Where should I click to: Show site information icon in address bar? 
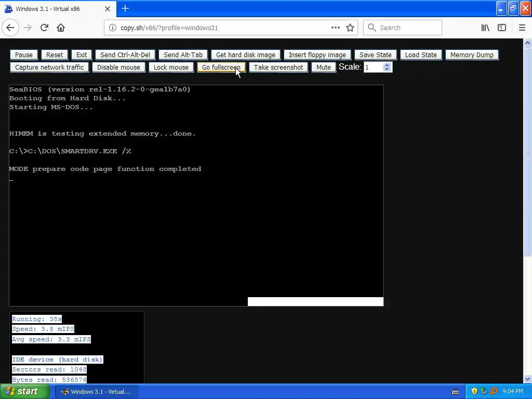(113, 28)
